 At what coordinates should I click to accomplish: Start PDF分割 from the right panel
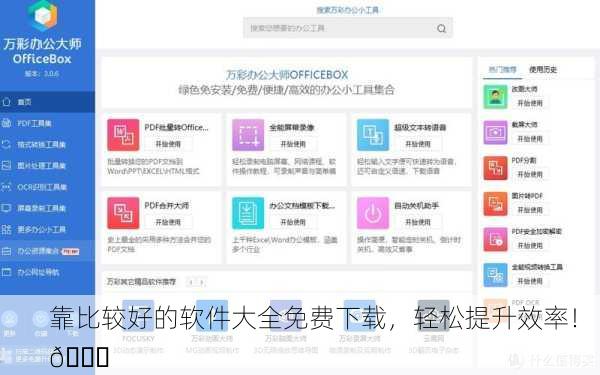point(530,174)
